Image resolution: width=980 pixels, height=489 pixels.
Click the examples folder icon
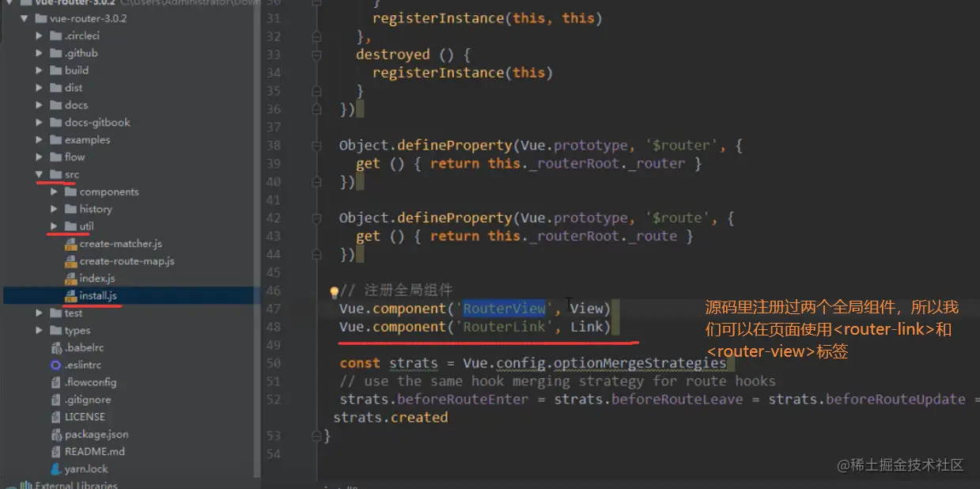click(55, 140)
